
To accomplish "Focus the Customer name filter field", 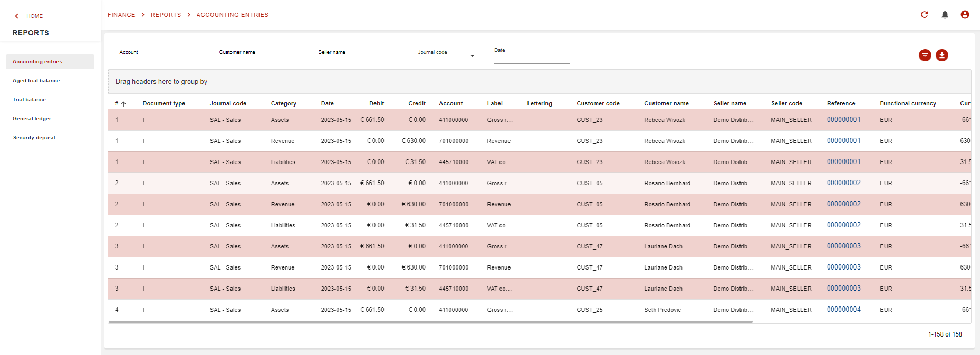I will point(257,57).
